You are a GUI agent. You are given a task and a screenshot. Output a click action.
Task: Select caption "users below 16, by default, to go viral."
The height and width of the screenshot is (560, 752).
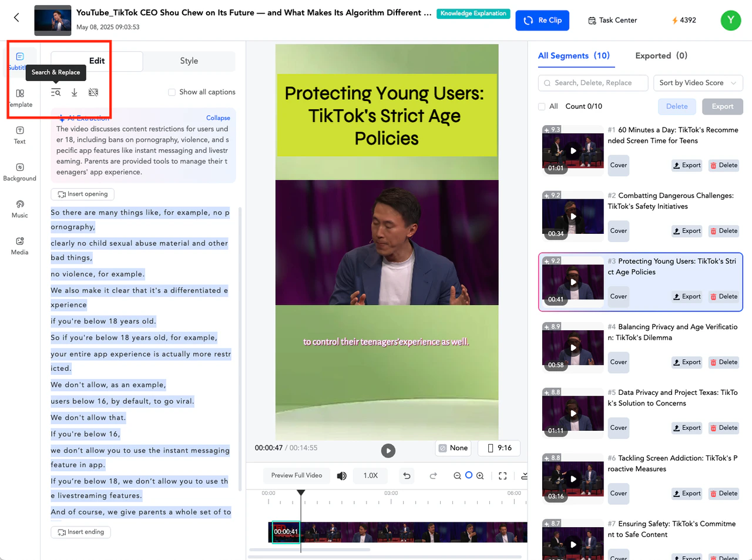[x=122, y=401]
